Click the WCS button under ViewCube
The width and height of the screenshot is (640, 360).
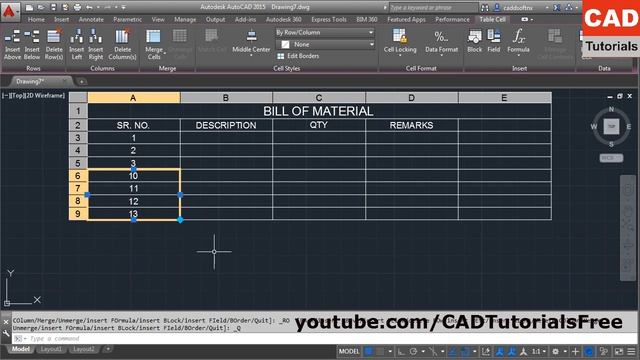(611, 158)
